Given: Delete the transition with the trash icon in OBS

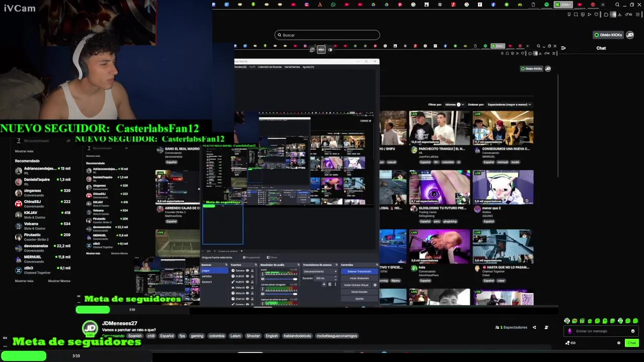Looking at the screenshot, I should pos(330,284).
